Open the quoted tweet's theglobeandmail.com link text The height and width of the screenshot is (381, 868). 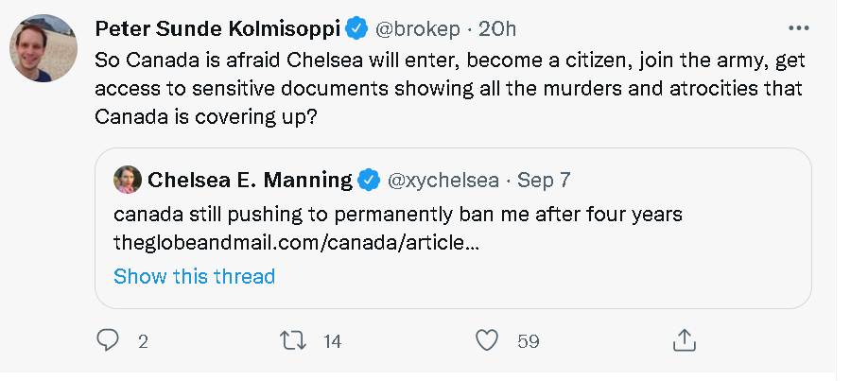(x=296, y=242)
